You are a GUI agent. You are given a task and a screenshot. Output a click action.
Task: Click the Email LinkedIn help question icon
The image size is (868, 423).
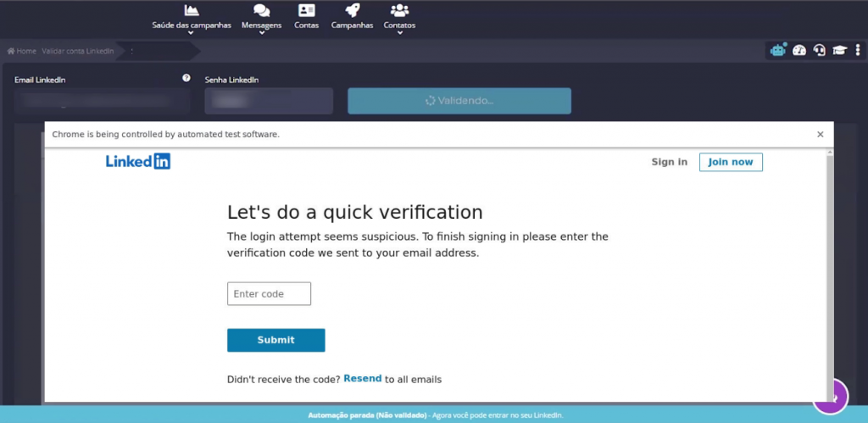pos(186,78)
